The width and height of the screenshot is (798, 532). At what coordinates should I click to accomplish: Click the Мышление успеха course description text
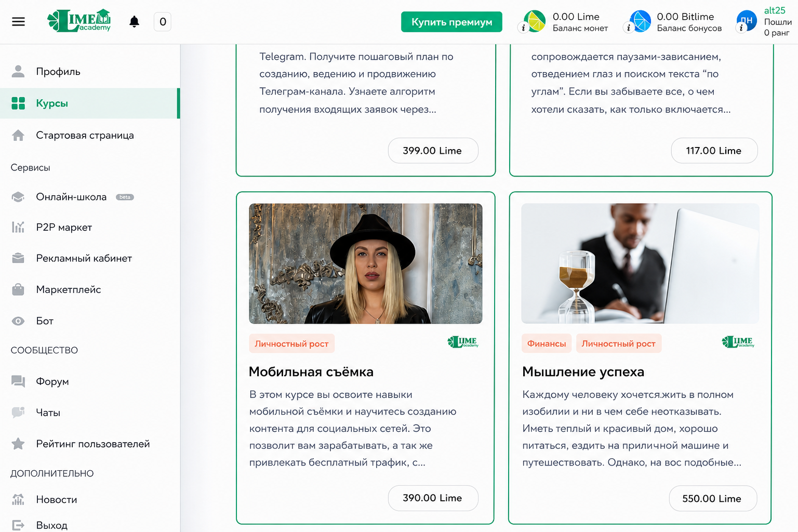[631, 429]
